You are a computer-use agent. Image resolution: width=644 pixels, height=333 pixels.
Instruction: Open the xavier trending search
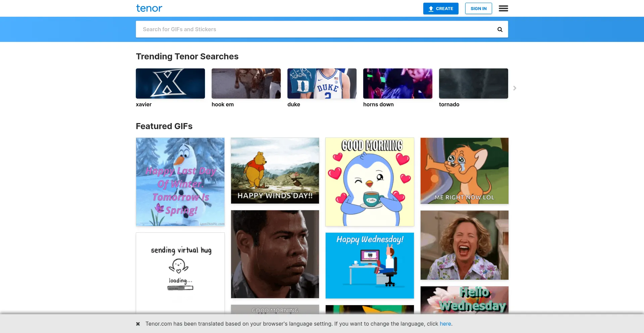170,84
